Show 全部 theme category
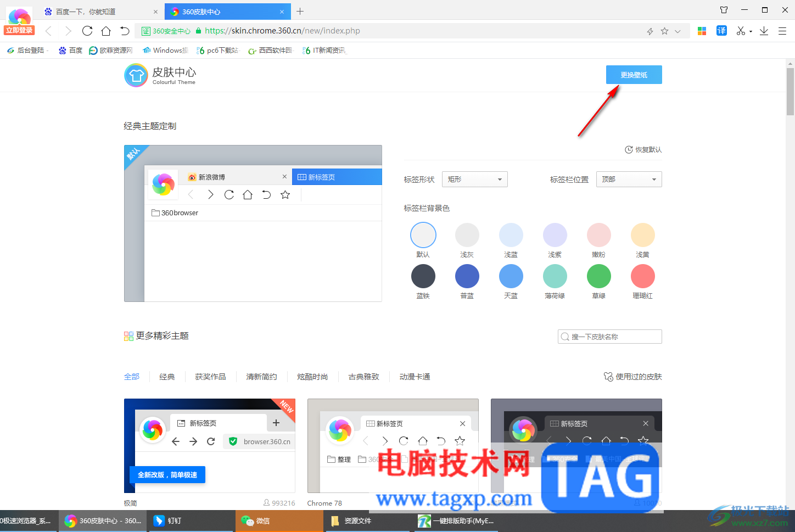 [132, 377]
